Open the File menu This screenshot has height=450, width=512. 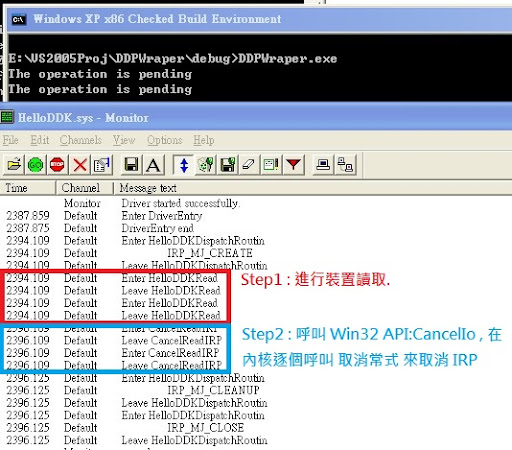coord(11,140)
